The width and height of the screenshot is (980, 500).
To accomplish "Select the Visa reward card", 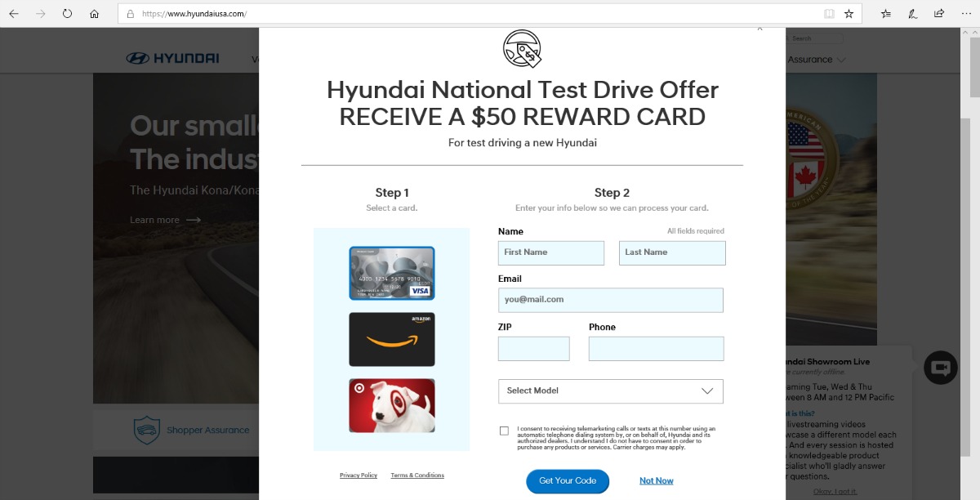I will pyautogui.click(x=392, y=274).
